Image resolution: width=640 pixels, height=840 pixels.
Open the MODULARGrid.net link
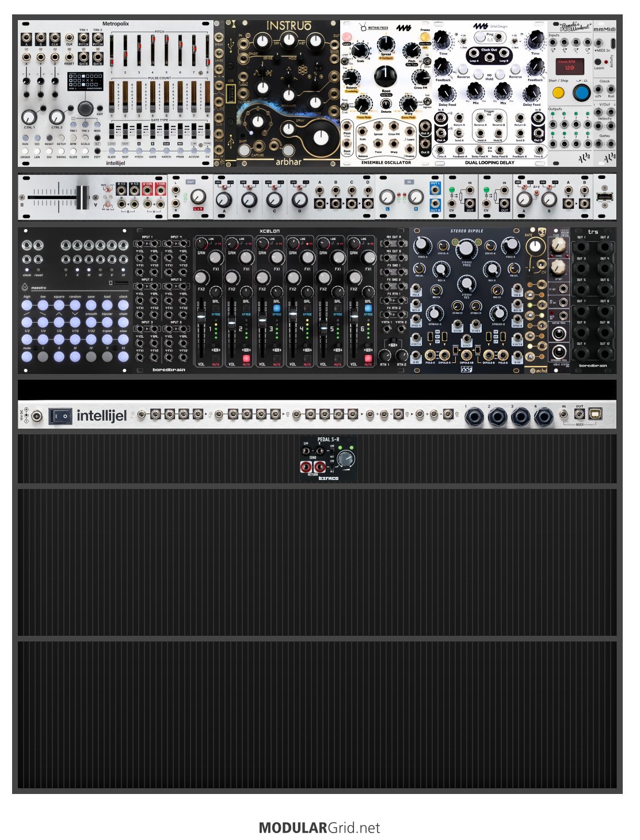319,827
